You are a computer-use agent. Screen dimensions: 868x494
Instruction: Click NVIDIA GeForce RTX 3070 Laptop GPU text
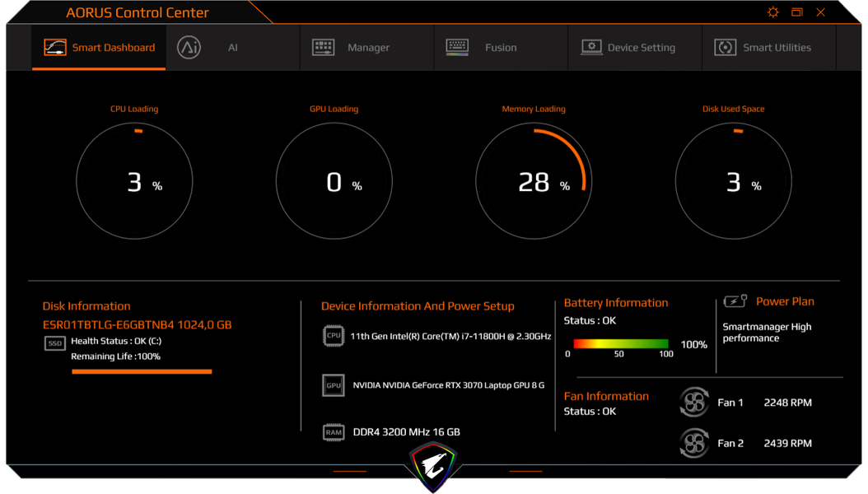448,385
